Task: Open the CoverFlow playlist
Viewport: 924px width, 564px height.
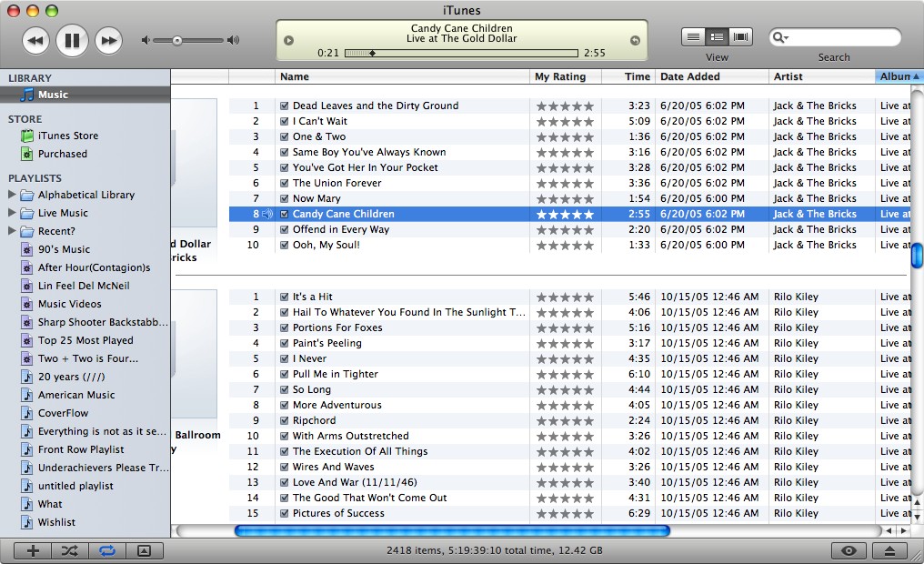Action: point(63,413)
